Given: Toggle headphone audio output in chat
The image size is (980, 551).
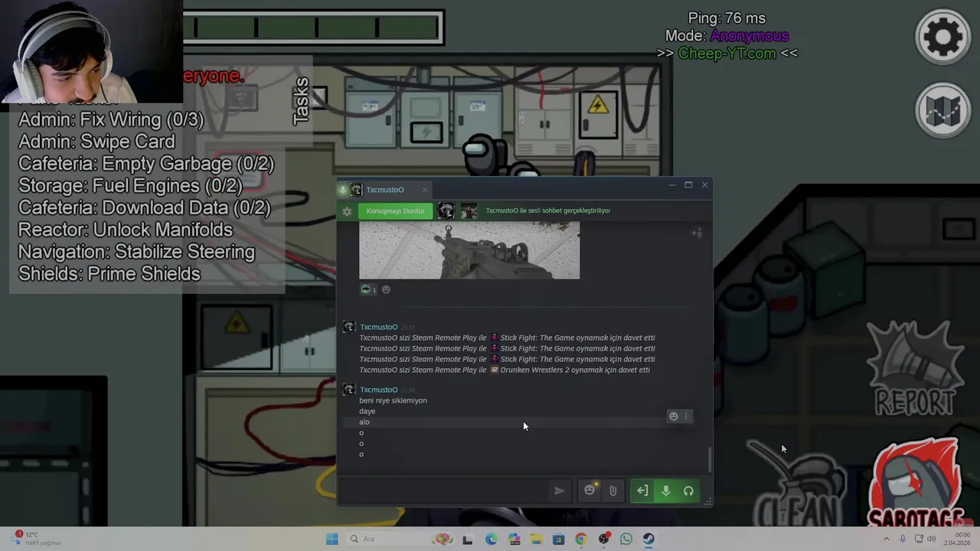Looking at the screenshot, I should 688,491.
